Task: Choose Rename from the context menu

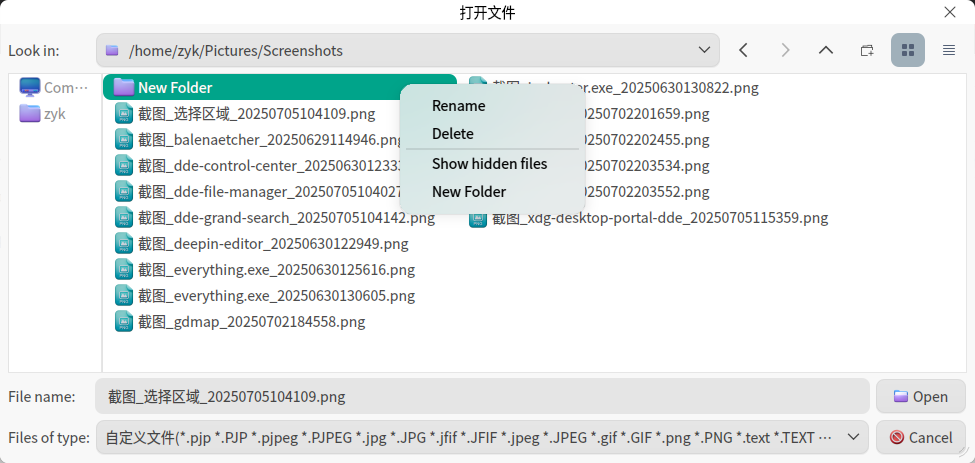Action: click(x=458, y=106)
